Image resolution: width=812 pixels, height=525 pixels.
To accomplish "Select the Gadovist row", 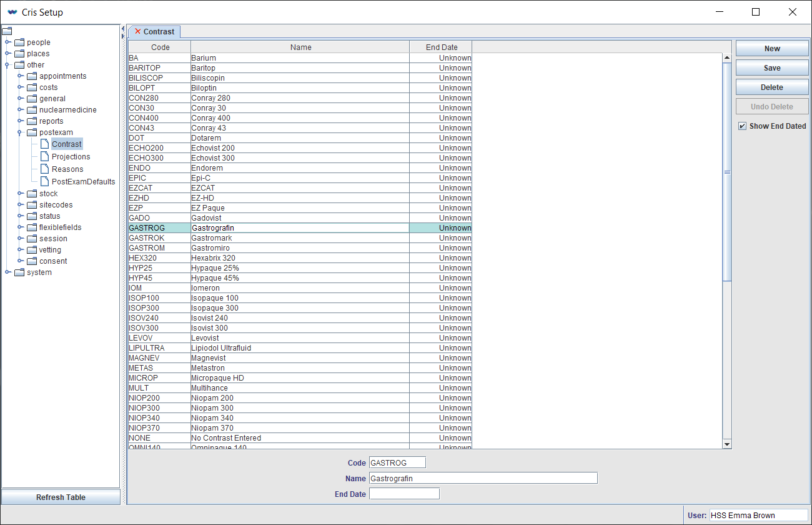I will [x=300, y=218].
